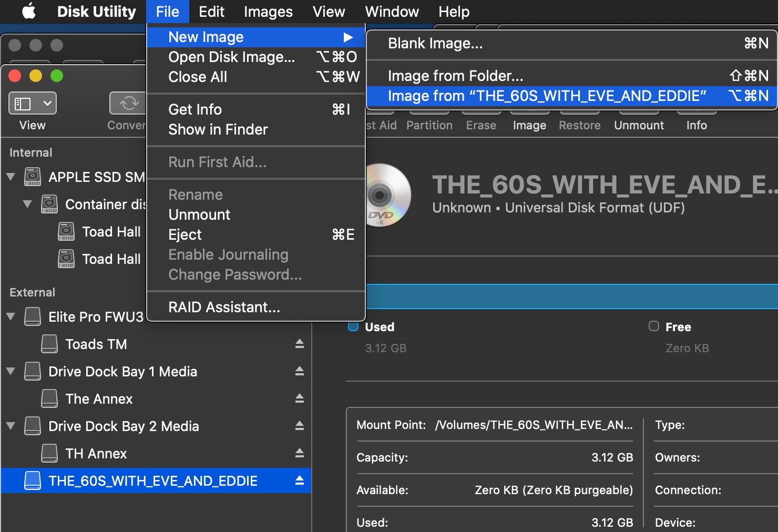Open the Disk Utility application menu
Viewport: 778px width, 532px height.
(x=97, y=12)
